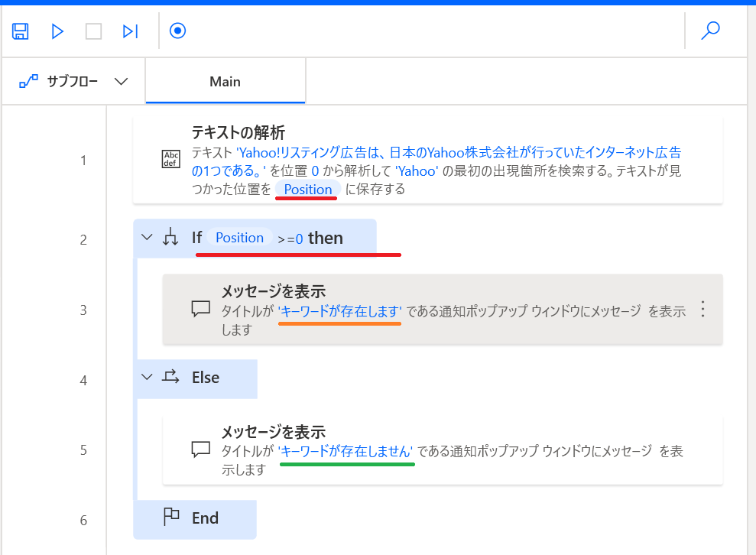The height and width of the screenshot is (555, 756).
Task: Click the Position variable in If condition
Action: click(x=239, y=238)
